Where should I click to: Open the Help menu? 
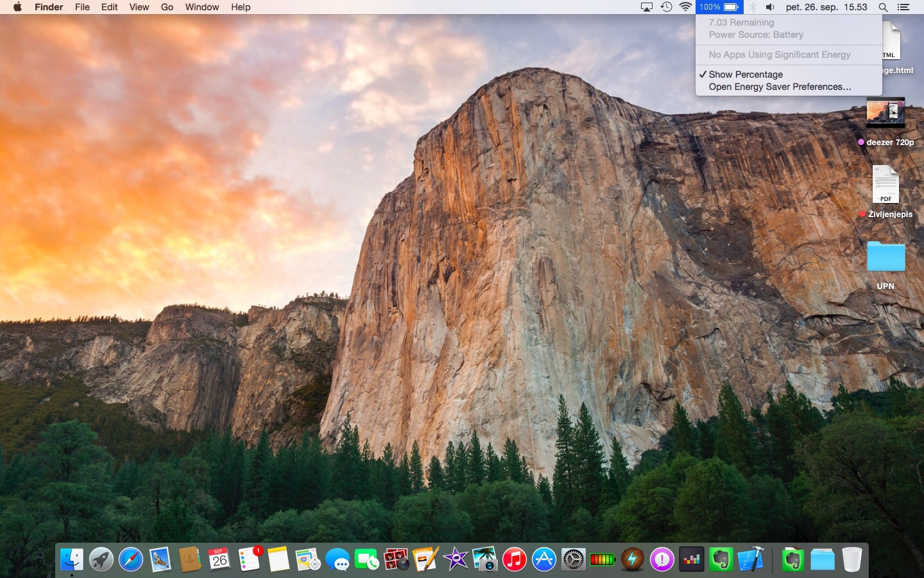(x=241, y=7)
